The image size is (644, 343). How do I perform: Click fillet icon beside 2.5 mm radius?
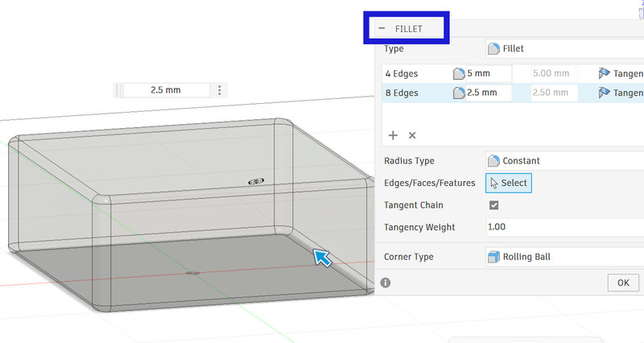[x=459, y=93]
